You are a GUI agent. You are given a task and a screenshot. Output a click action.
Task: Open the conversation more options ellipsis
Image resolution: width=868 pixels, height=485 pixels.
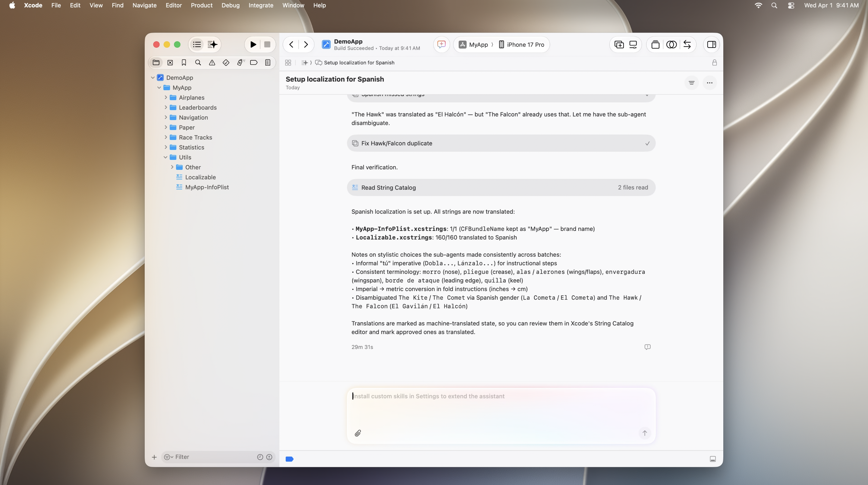pos(710,83)
